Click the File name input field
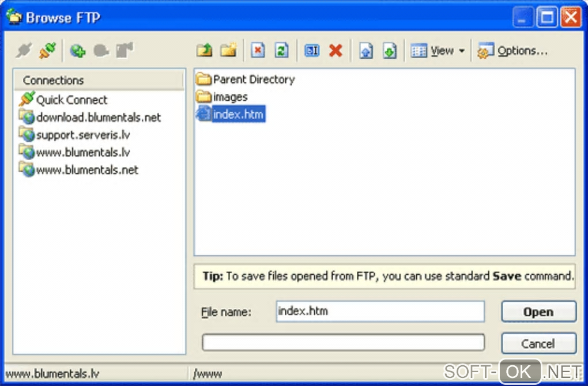The height and width of the screenshot is (386, 588). pos(380,312)
